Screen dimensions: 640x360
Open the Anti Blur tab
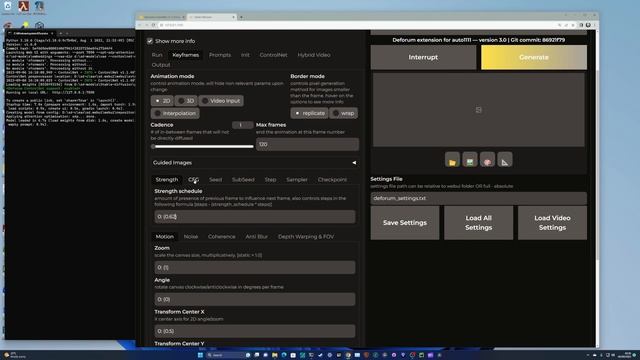click(x=257, y=236)
